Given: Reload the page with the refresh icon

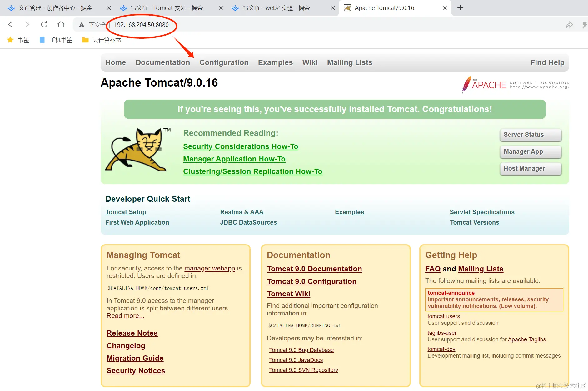Looking at the screenshot, I should [44, 24].
